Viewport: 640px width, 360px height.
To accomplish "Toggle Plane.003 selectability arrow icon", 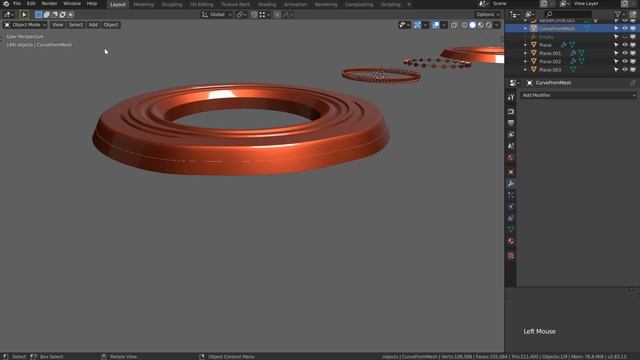I will (616, 70).
